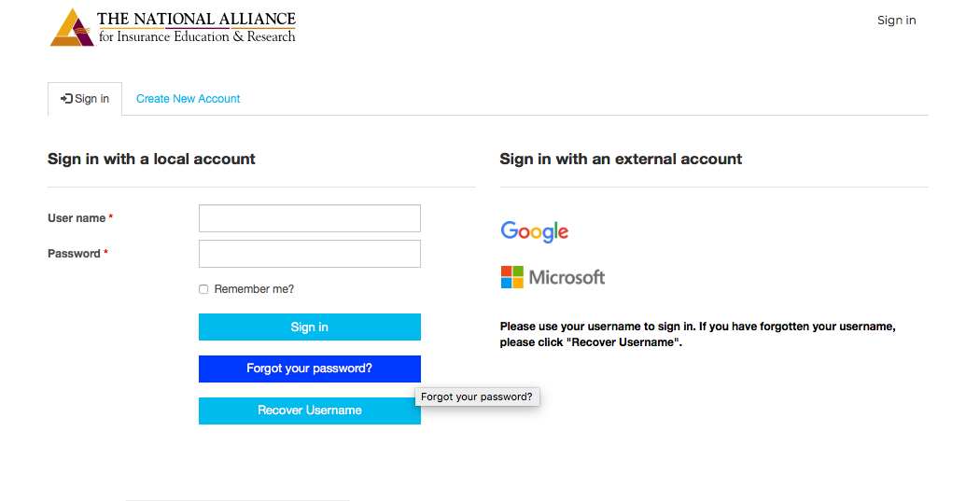Click the Password field label
Screen dimensions: 980x501
[x=74, y=254]
